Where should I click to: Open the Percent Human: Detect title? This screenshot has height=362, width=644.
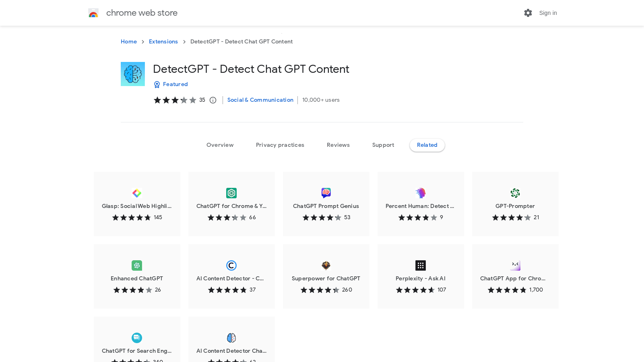(420, 206)
